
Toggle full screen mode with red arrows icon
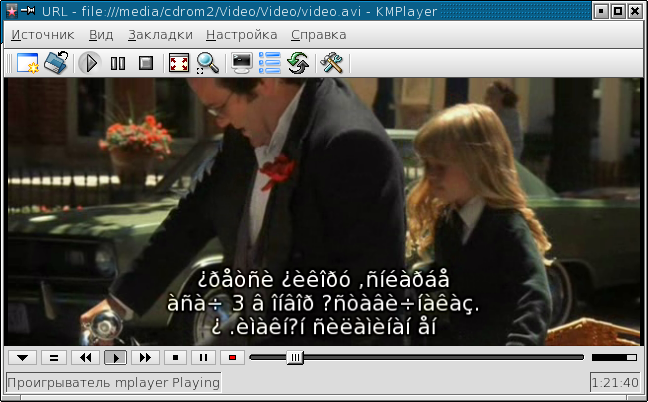pyautogui.click(x=179, y=63)
